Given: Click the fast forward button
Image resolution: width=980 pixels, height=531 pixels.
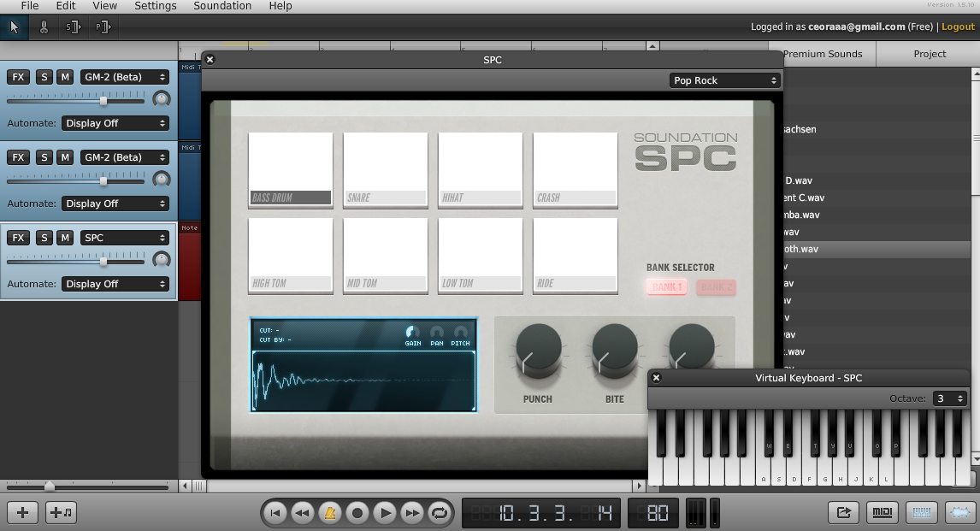Looking at the screenshot, I should pos(412,514).
